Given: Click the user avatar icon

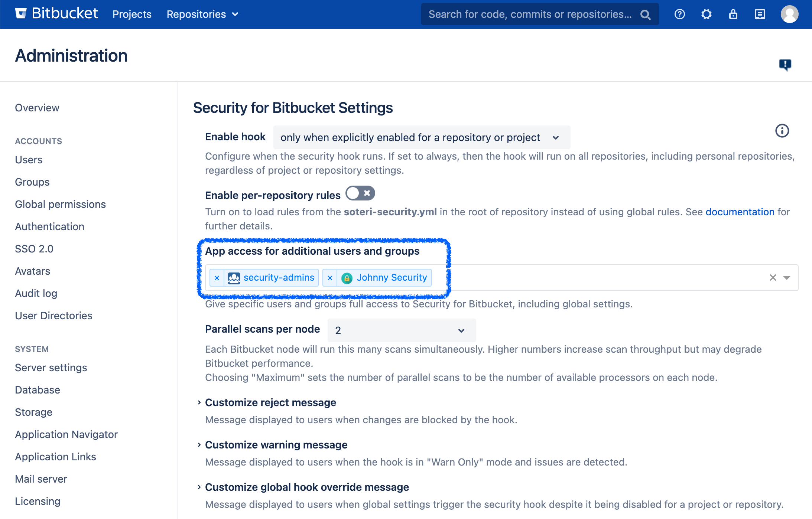Looking at the screenshot, I should point(790,14).
